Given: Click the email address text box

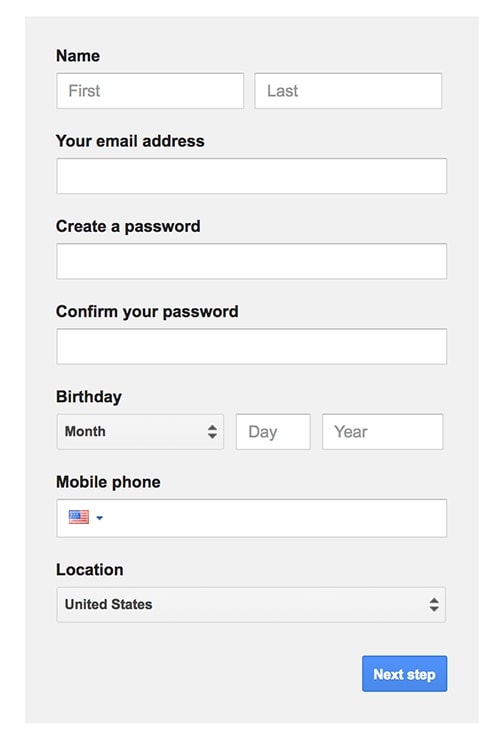Looking at the screenshot, I should coord(252,176).
